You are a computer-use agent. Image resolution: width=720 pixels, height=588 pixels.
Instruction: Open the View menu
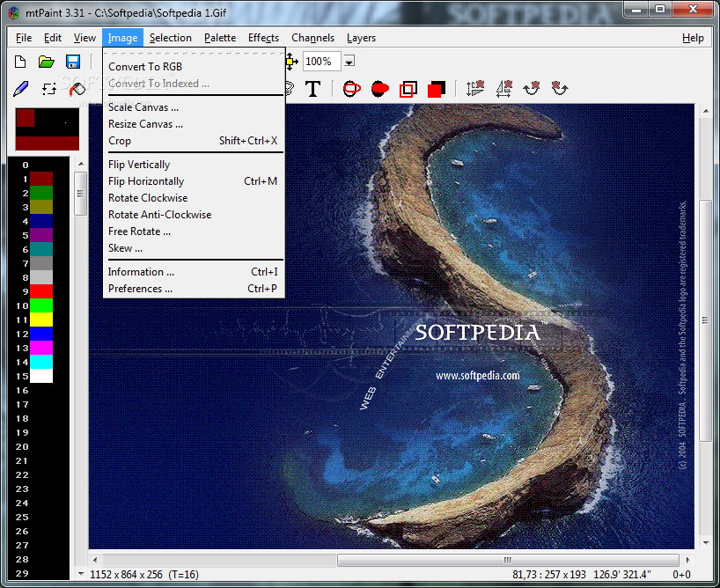[x=85, y=38]
